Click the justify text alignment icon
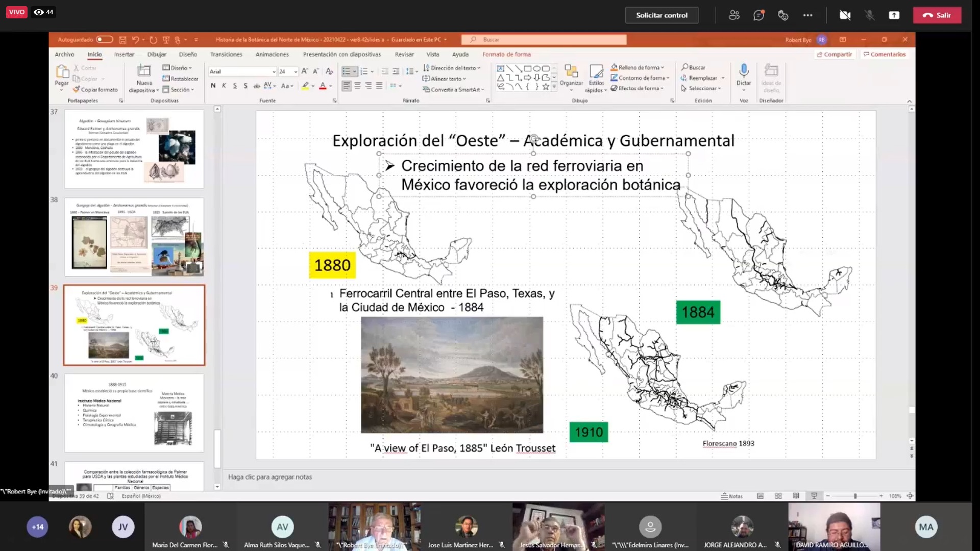Viewport: 980px width, 551px height. pyautogui.click(x=379, y=86)
